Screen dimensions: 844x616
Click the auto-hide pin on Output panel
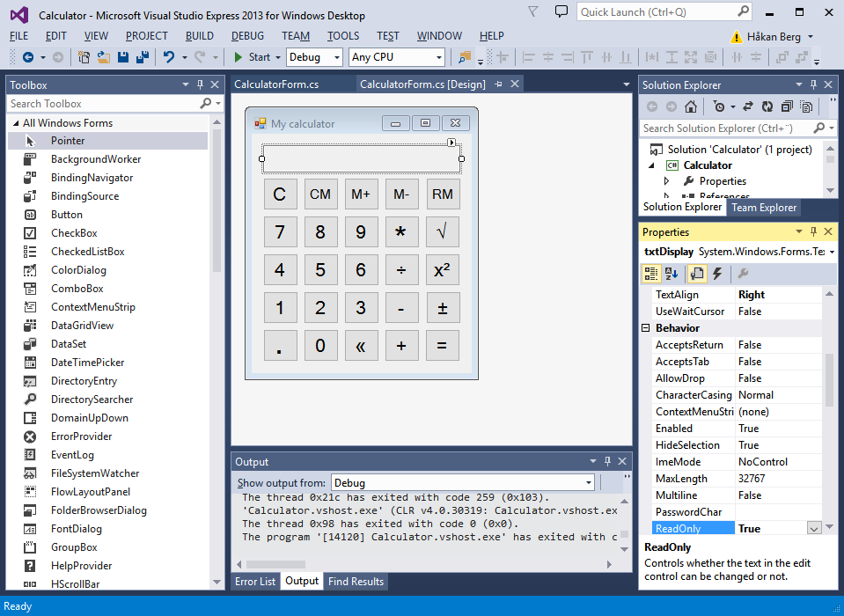pyautogui.click(x=608, y=461)
